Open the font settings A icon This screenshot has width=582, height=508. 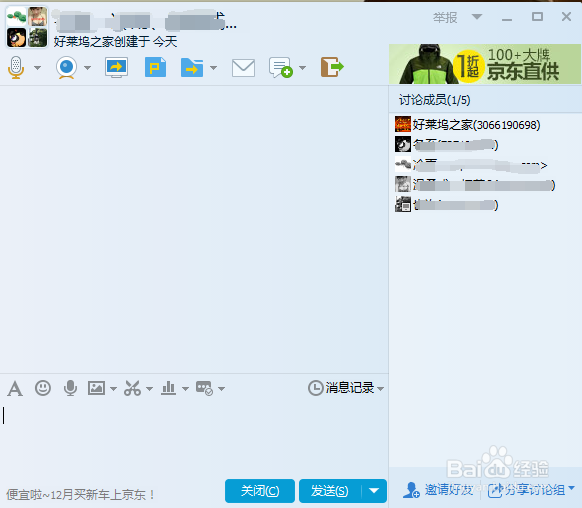click(15, 389)
